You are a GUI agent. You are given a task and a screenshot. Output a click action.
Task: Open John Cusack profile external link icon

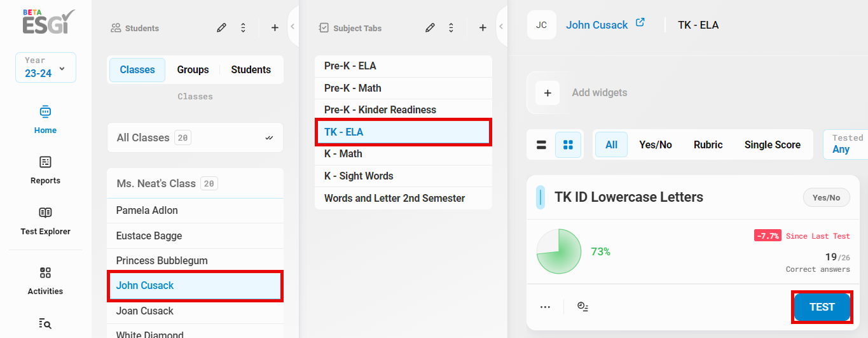coord(640,23)
